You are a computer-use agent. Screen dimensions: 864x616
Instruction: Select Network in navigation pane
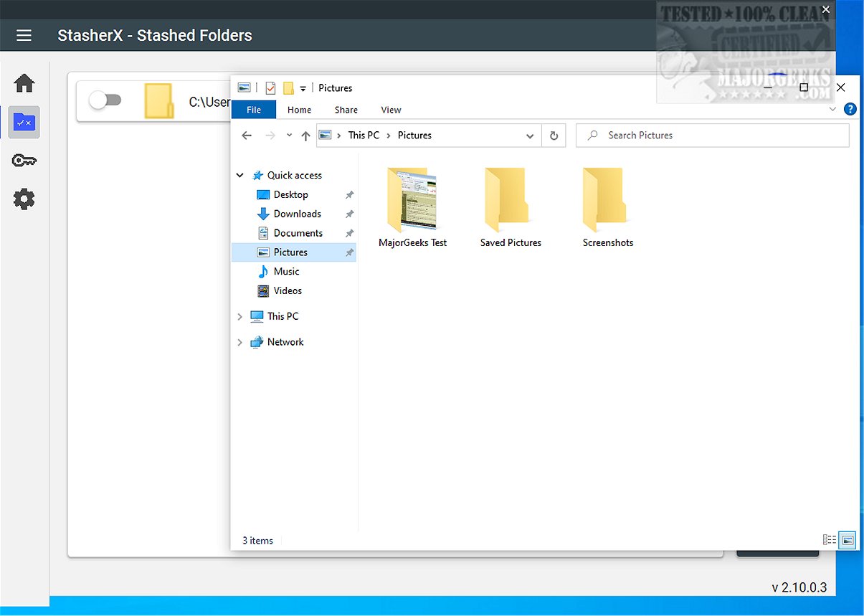(285, 342)
